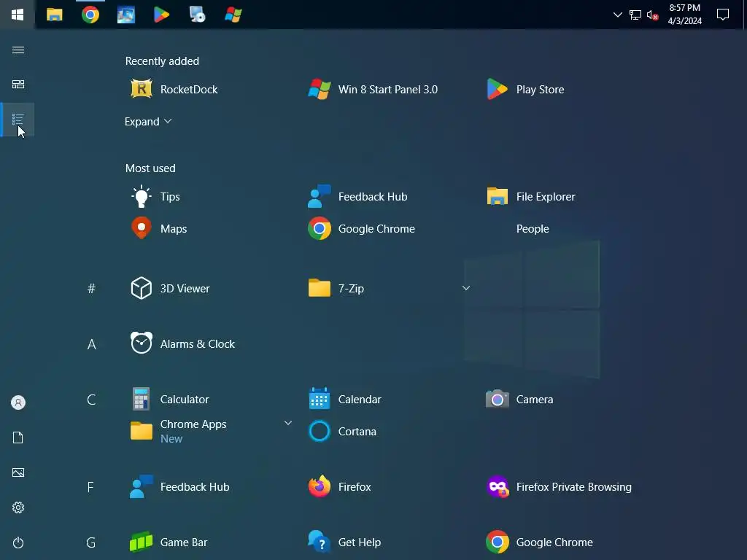Open the Pictures folder shortcut
This screenshot has width=747, height=560.
tap(18, 472)
